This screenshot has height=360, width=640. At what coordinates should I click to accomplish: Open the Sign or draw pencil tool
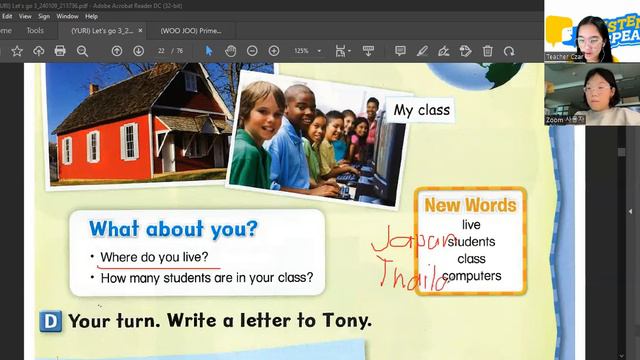(444, 51)
